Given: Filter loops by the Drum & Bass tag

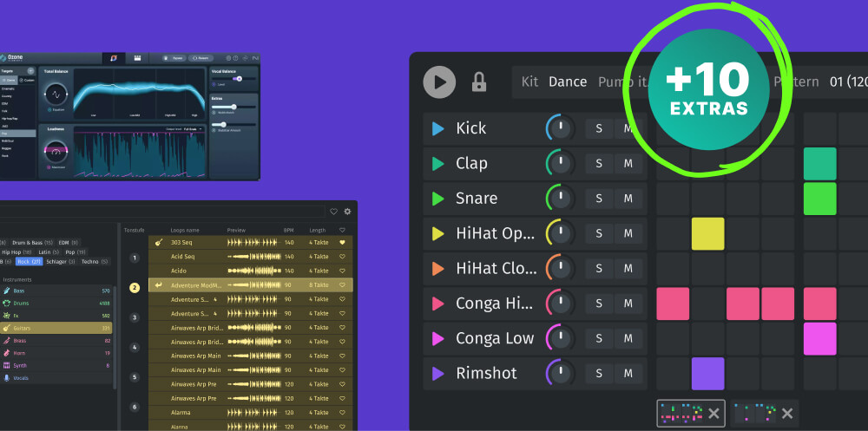Looking at the screenshot, I should coord(33,243).
